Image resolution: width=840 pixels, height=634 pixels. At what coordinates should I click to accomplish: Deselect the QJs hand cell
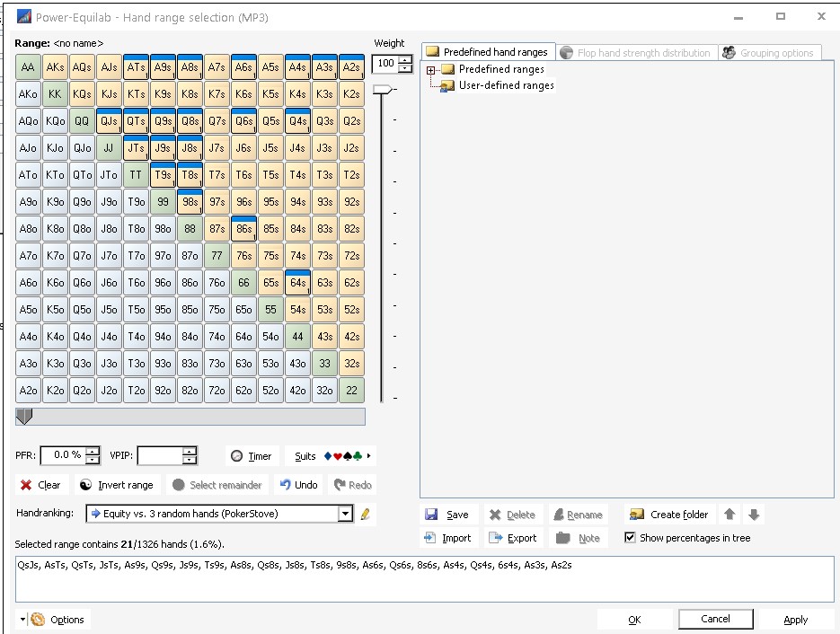point(110,120)
